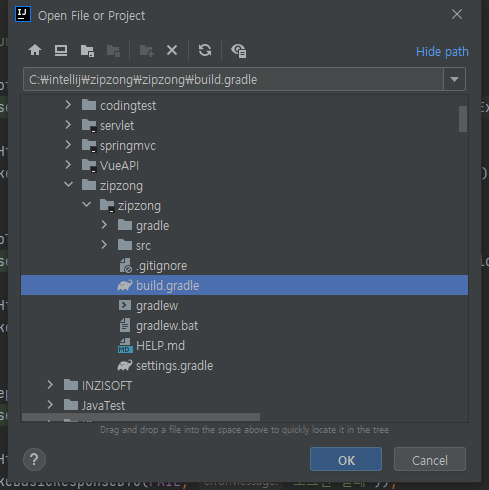Refresh the file tree
The image size is (489, 490).
[x=205, y=50]
